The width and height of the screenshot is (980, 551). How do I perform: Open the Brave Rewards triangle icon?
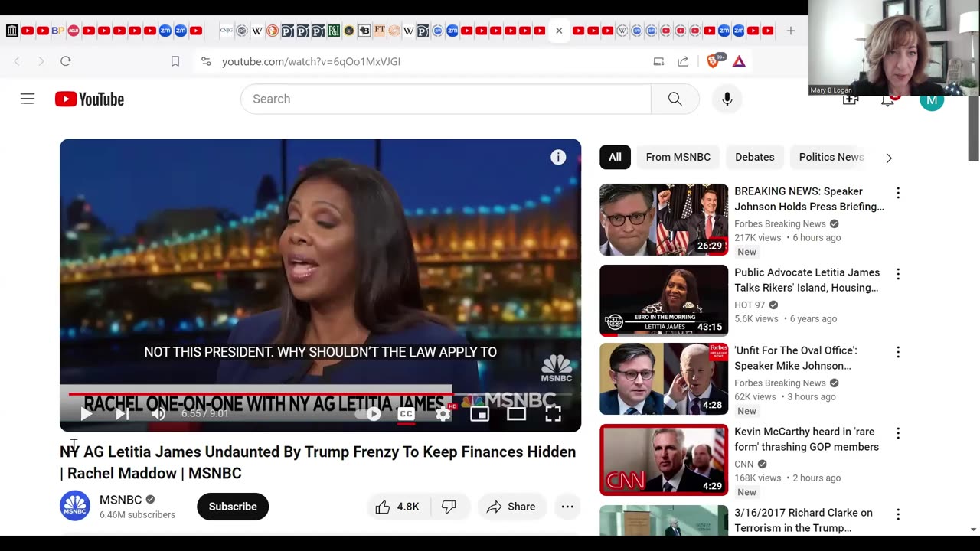(739, 61)
